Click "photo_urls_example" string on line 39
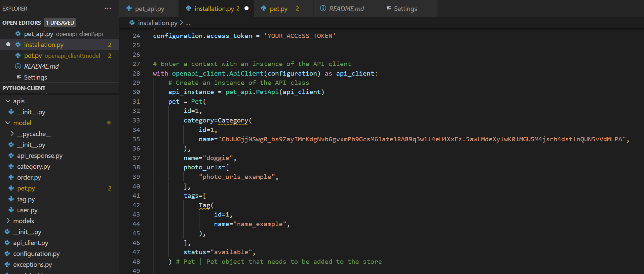This screenshot has width=644, height=274. pos(237,177)
